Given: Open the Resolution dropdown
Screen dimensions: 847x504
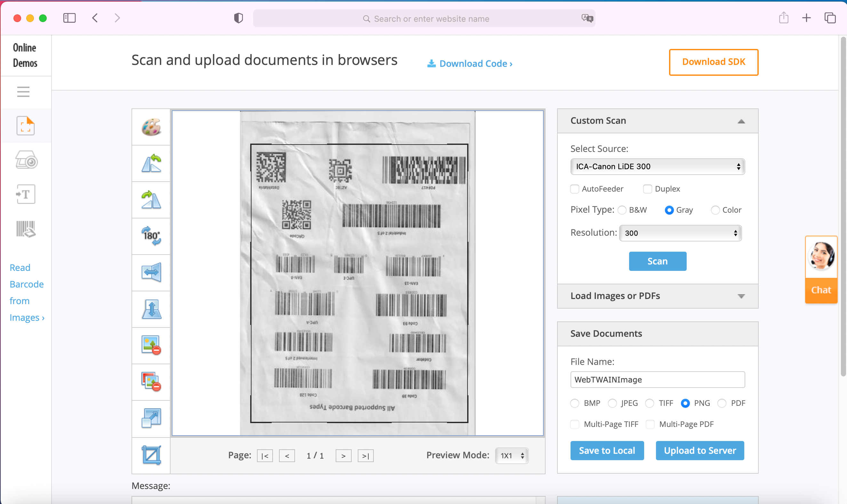Looking at the screenshot, I should pyautogui.click(x=680, y=233).
